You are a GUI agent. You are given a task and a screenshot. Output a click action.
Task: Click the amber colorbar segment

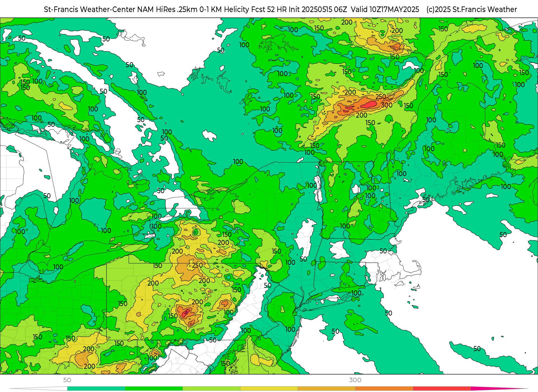tap(326, 389)
